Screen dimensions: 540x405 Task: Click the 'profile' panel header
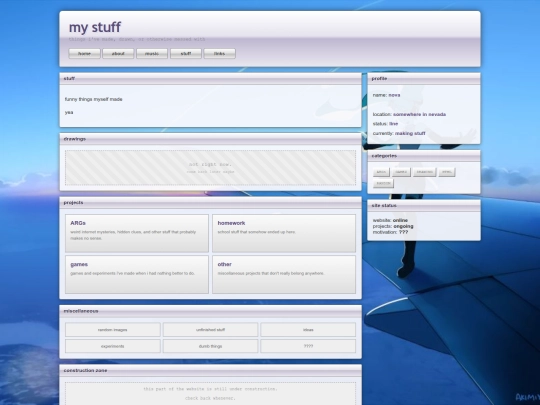[424, 79]
